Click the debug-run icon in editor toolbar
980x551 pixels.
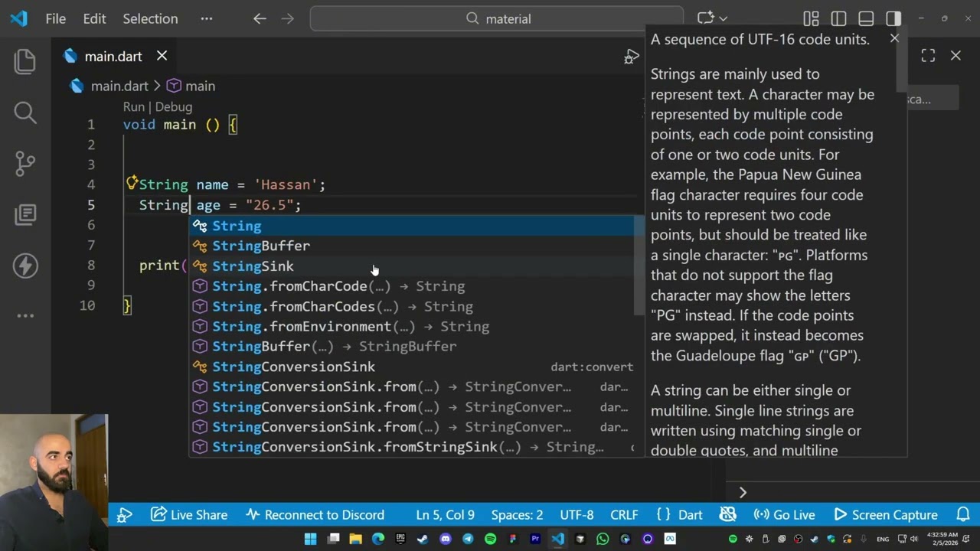tap(632, 57)
